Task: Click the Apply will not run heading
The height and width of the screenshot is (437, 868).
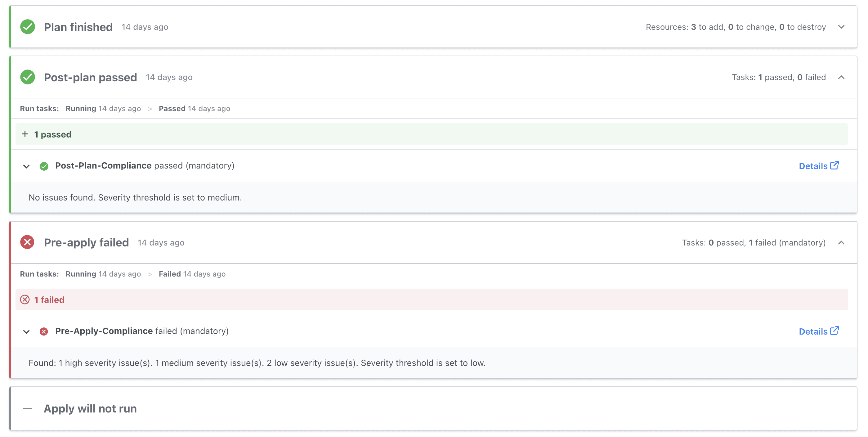Action: click(x=90, y=408)
